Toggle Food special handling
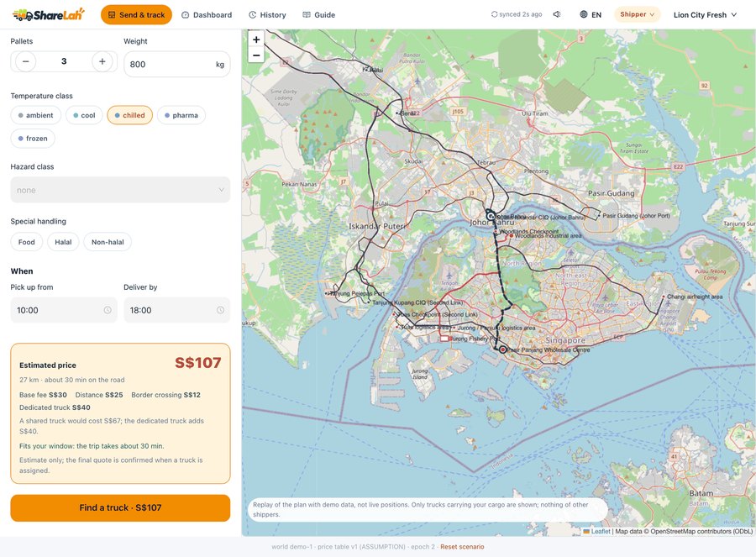Image resolution: width=756 pixels, height=557 pixels. click(27, 242)
